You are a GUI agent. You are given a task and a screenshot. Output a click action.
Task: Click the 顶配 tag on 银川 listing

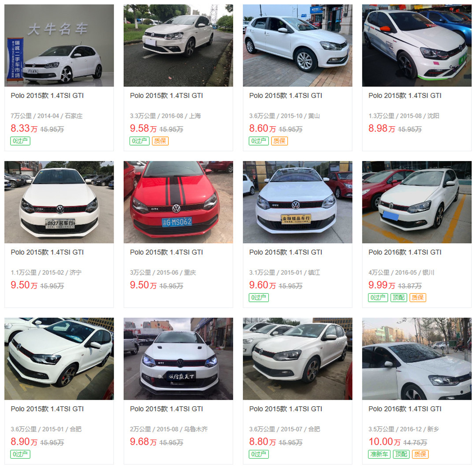pyautogui.click(x=398, y=297)
